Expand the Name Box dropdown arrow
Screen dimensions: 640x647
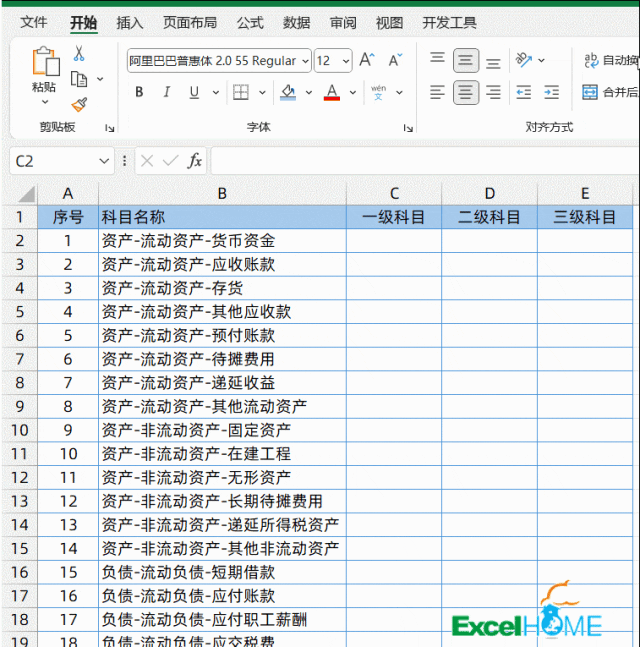click(106, 161)
